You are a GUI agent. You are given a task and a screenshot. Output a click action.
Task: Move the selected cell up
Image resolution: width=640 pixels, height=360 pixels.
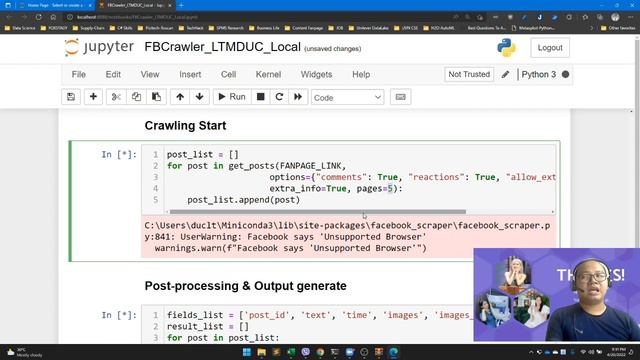click(180, 97)
